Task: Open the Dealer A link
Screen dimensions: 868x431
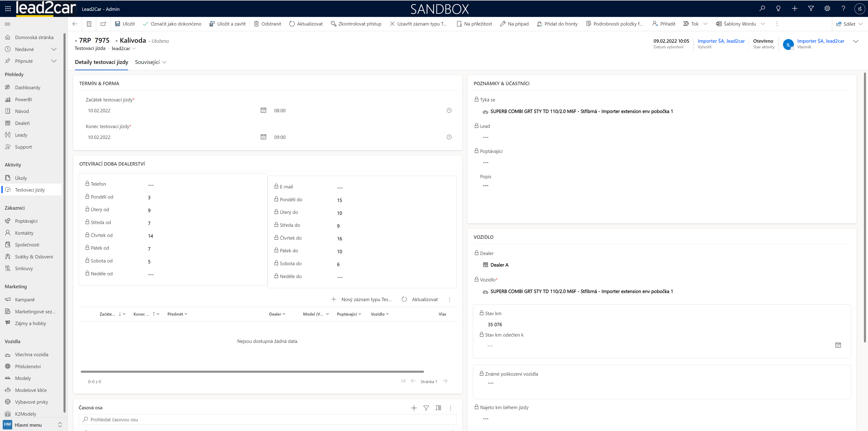Action: 499,265
